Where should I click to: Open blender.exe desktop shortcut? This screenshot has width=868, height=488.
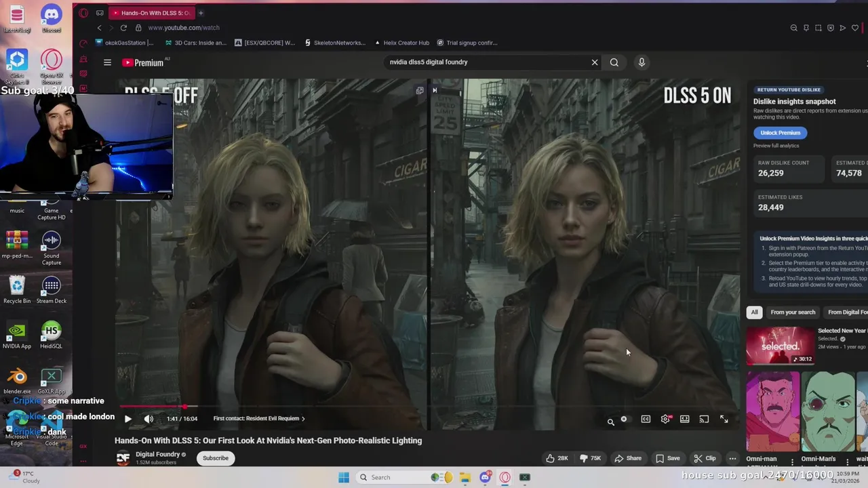pyautogui.click(x=17, y=380)
